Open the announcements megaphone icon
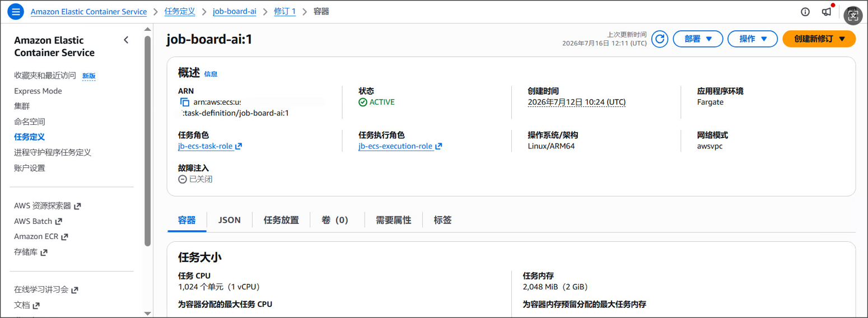868x318 pixels. [827, 12]
